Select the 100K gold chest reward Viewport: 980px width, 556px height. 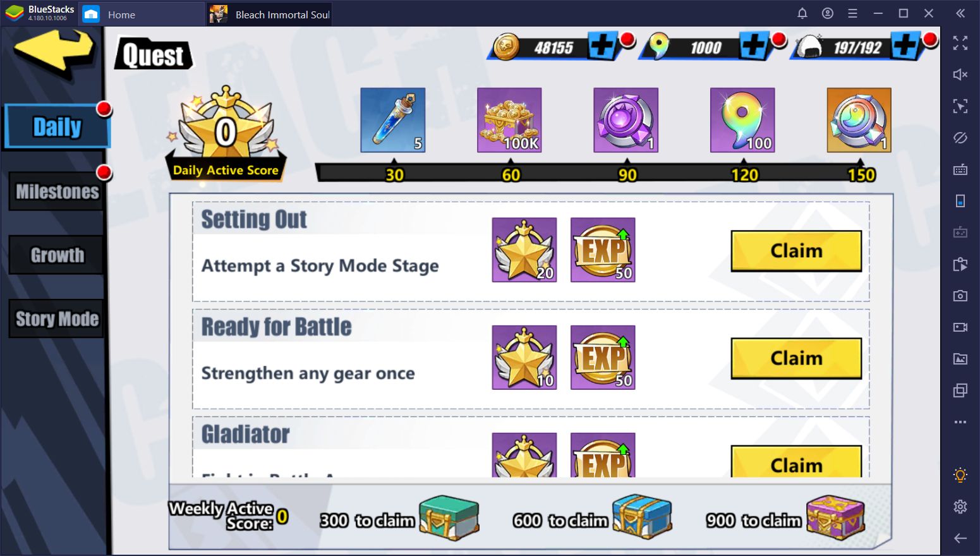pyautogui.click(x=509, y=120)
